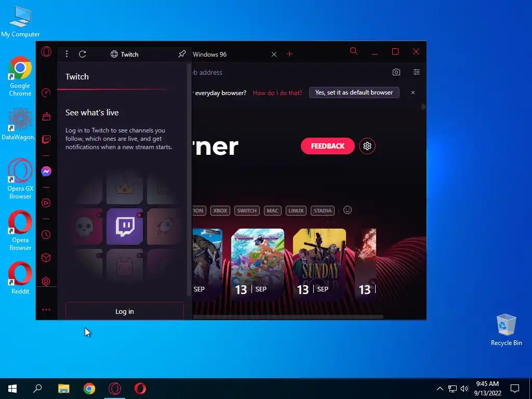Open the colorful anime game card dated 13 SEP

click(x=258, y=264)
